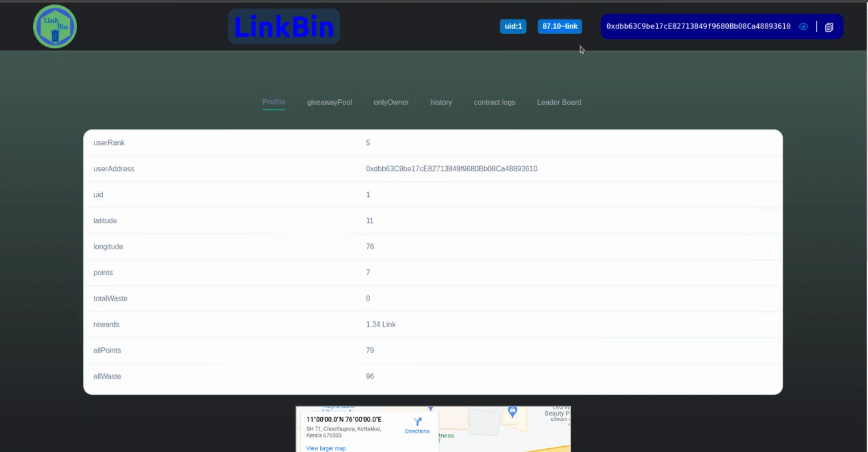Select the points value 7
Viewport: 868px width, 452px height.
tap(368, 273)
